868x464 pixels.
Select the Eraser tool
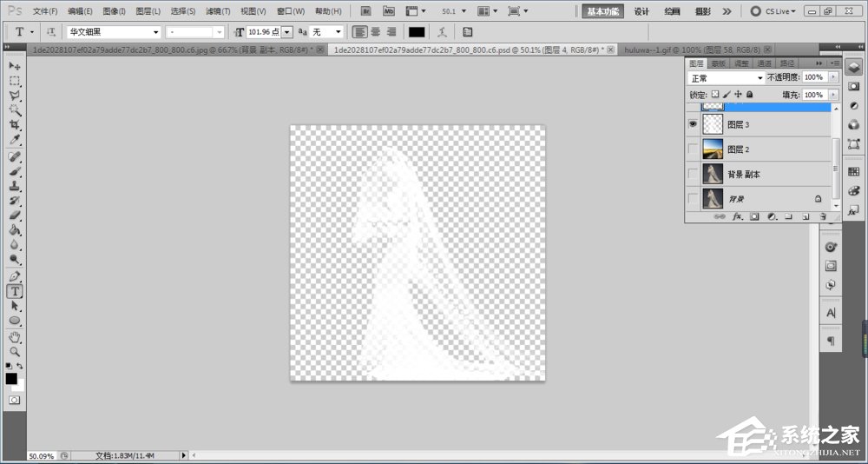15,215
